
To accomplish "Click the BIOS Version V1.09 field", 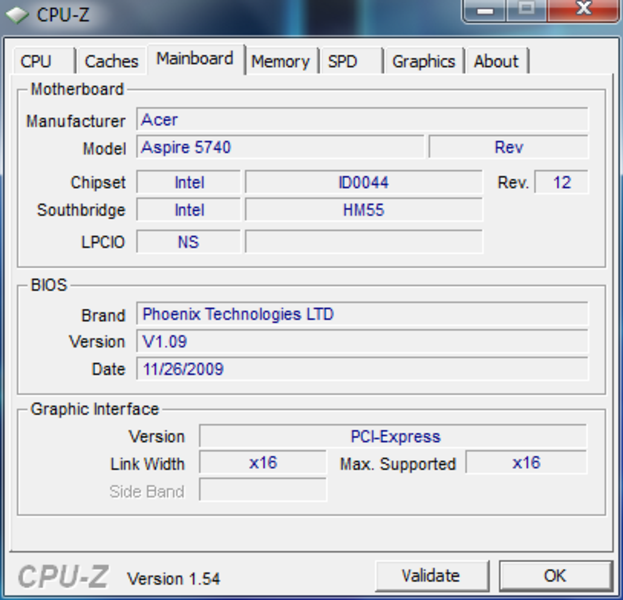I will (x=362, y=341).
